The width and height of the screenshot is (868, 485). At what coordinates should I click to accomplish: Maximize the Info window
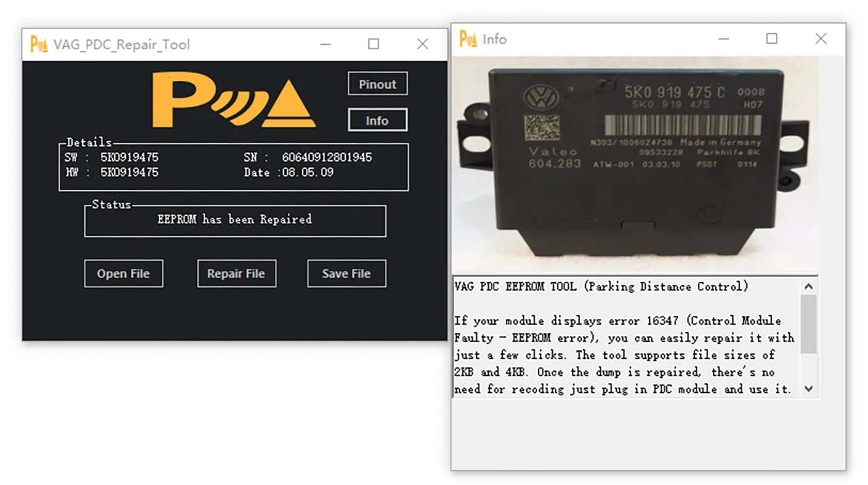[772, 39]
